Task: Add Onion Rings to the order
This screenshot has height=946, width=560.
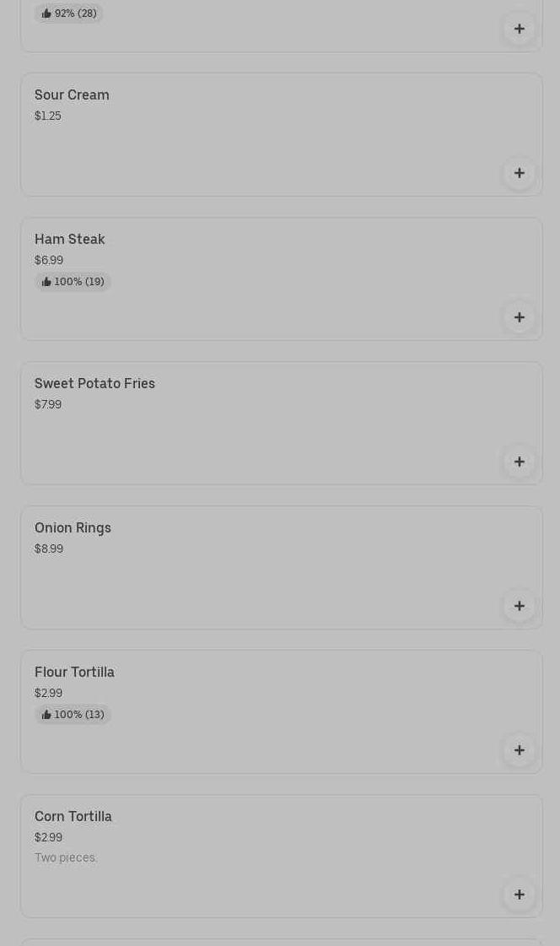Action: point(520,606)
